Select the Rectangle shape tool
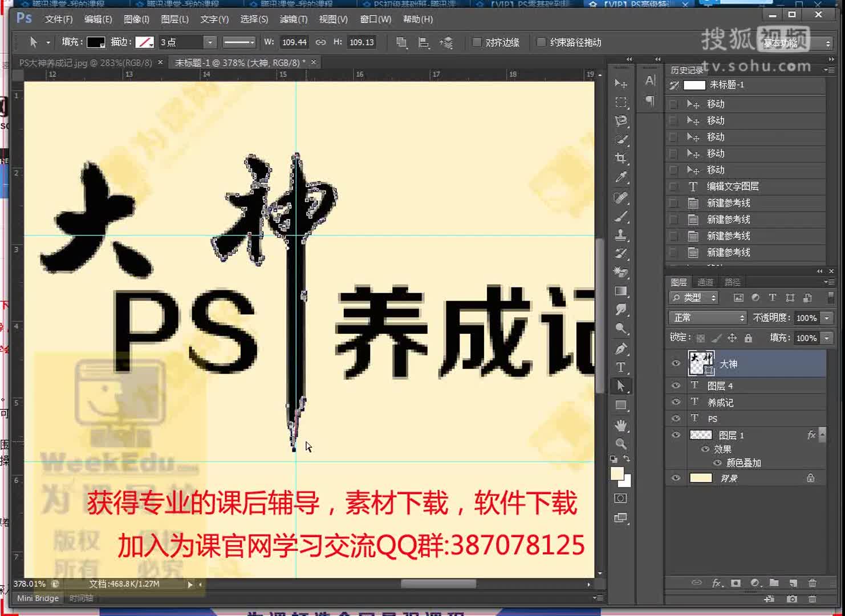 621,406
